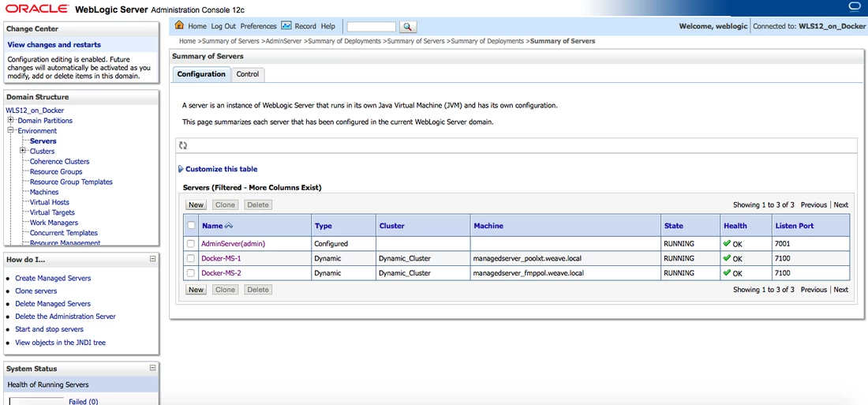Click Home in the breadcrumb trail
868x405 pixels.
pyautogui.click(x=188, y=41)
